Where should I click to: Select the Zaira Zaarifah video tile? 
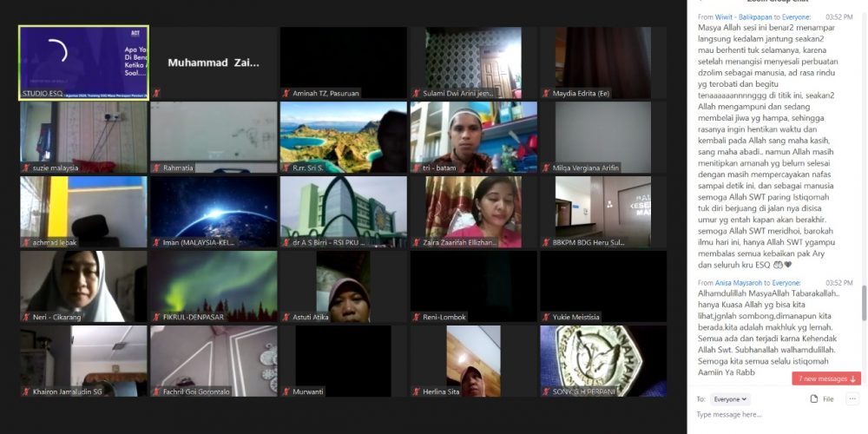pyautogui.click(x=474, y=212)
